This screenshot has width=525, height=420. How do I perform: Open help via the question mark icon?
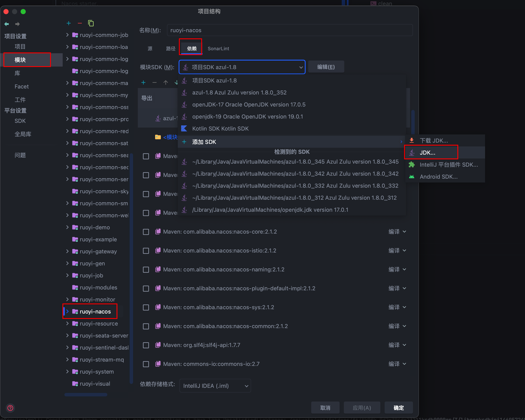tap(10, 408)
